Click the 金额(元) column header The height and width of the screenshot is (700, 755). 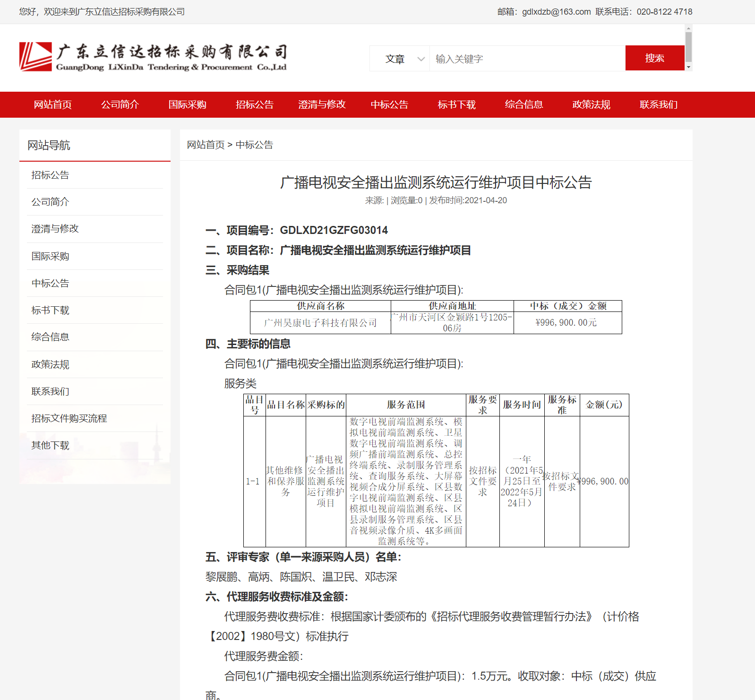point(604,405)
